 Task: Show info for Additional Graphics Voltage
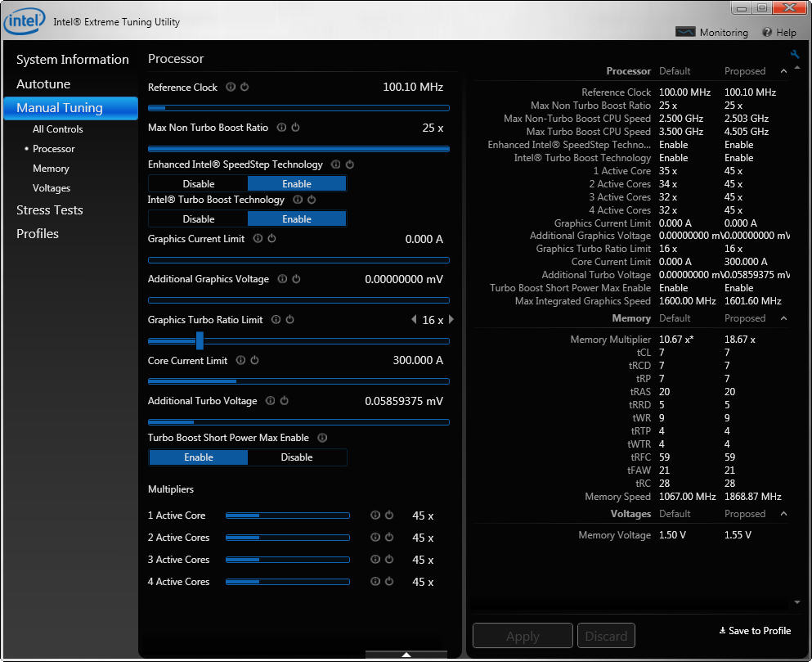point(282,279)
